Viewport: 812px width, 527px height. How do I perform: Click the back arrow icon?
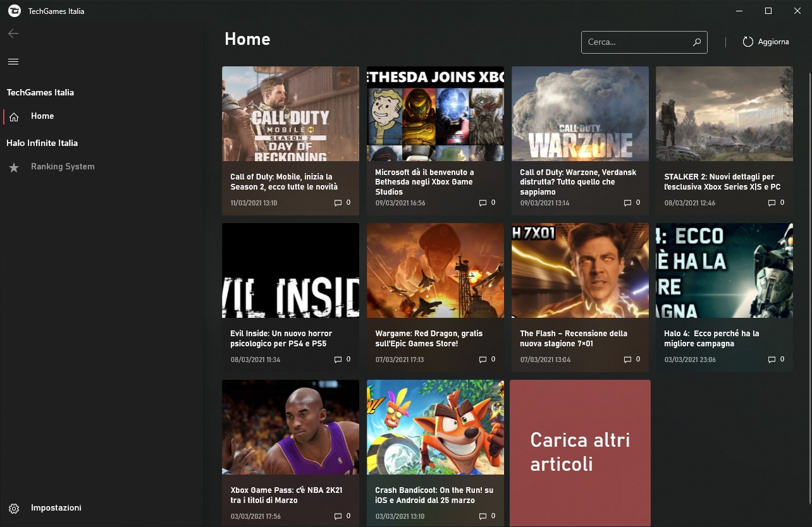pyautogui.click(x=13, y=33)
